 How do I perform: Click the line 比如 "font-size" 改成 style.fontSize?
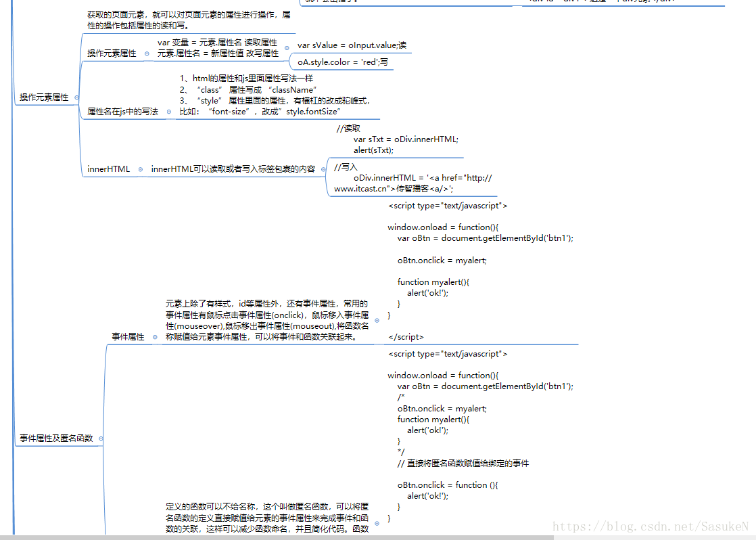[260, 112]
